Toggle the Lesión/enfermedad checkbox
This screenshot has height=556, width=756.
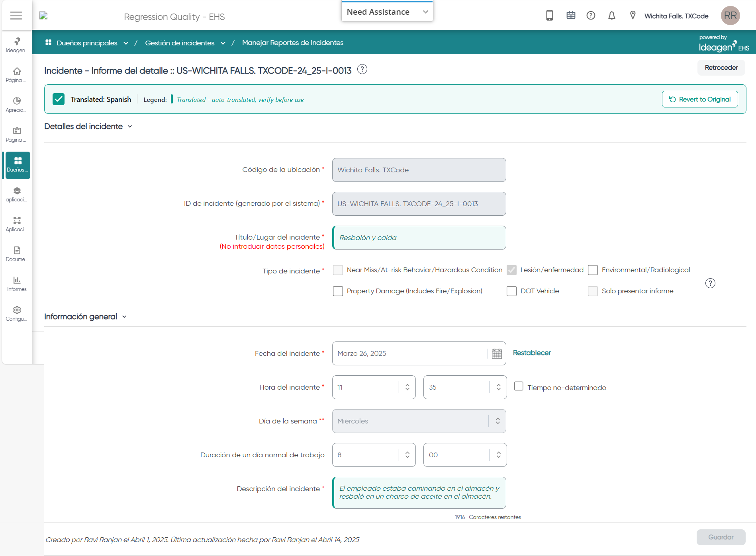(511, 270)
